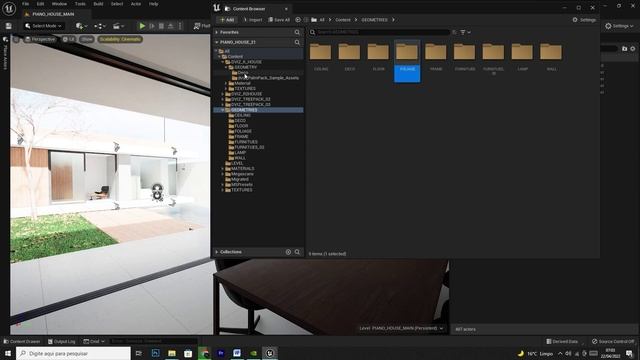Open the Cinematics dropdown in toolbar
Screen dimensions: 640x360
point(118,26)
